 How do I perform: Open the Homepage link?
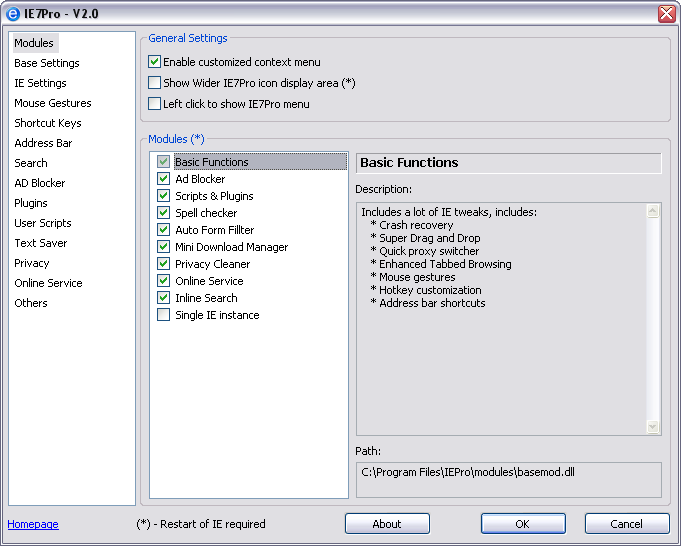[33, 524]
